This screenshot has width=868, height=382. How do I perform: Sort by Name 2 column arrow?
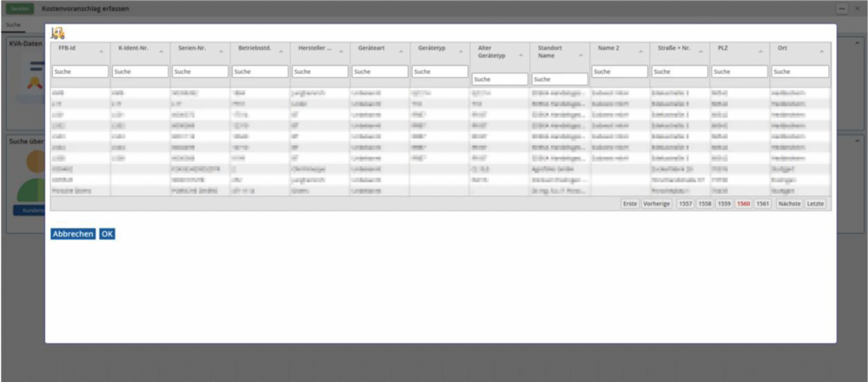coord(641,51)
